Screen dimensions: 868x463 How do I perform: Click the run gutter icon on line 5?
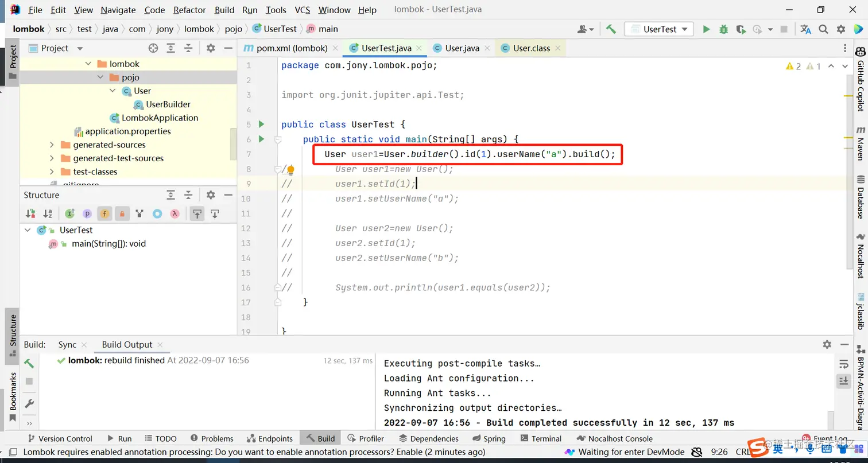point(261,124)
